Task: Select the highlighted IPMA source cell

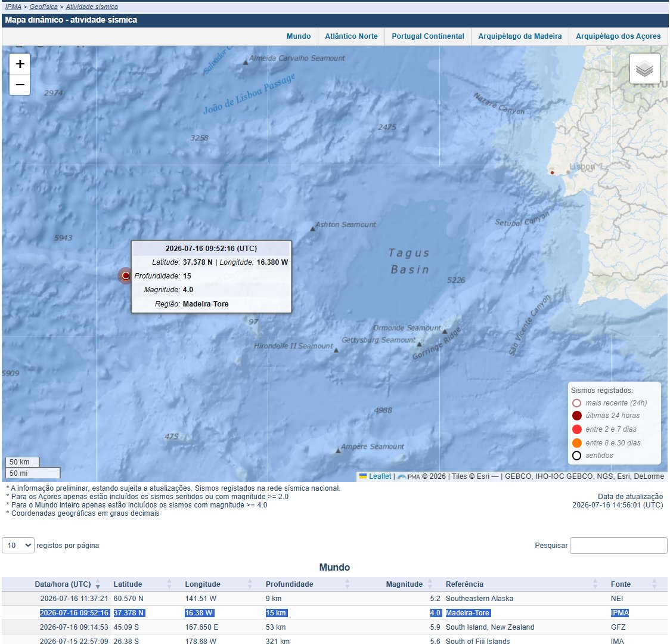Action: (619, 613)
